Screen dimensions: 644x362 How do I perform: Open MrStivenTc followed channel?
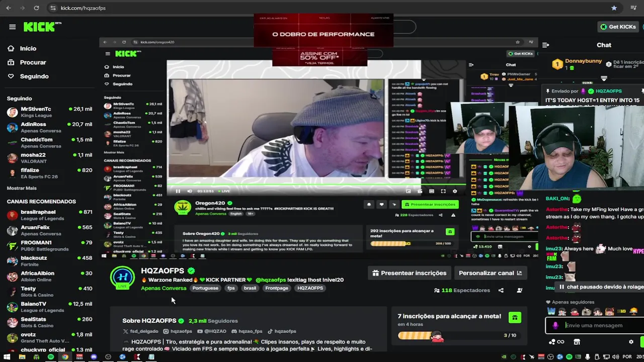[49, 112]
